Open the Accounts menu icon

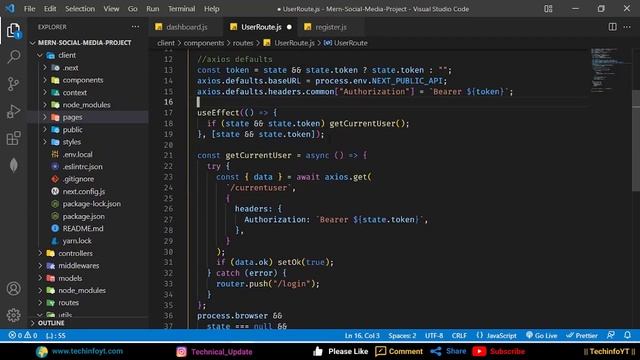click(x=13, y=289)
